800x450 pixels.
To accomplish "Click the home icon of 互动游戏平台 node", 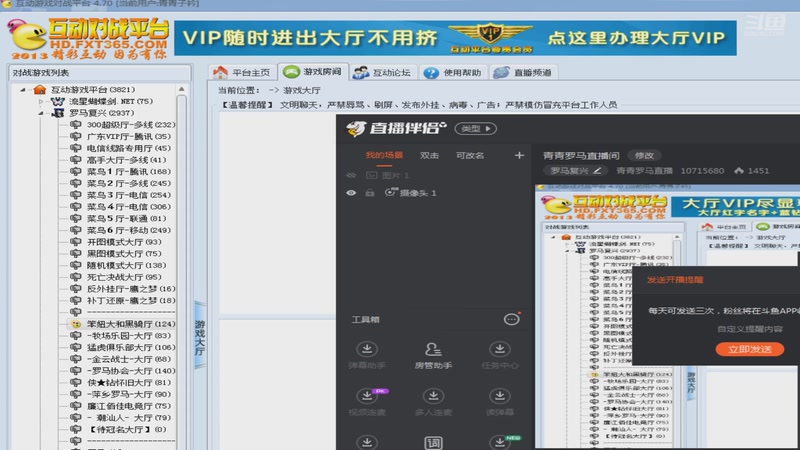I will 39,90.
